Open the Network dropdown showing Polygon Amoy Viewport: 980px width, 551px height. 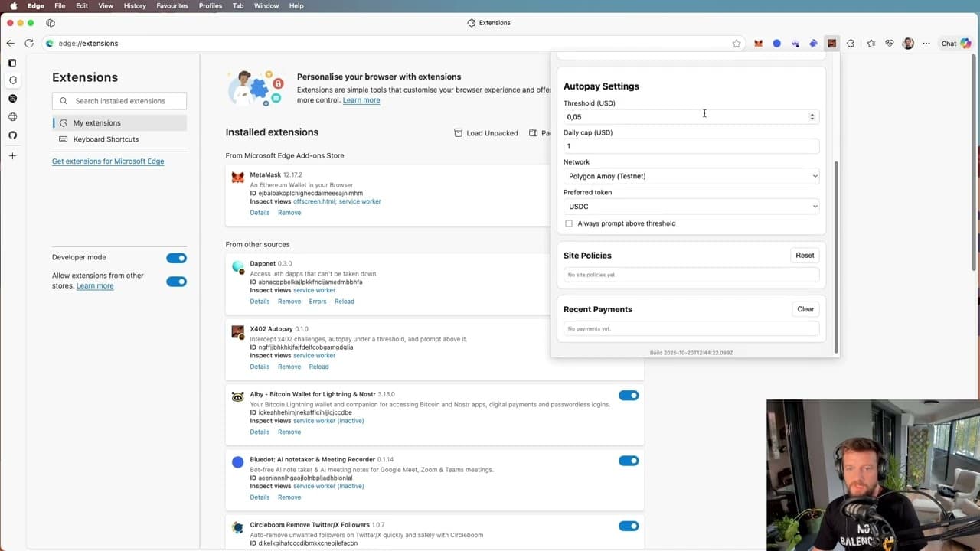tap(690, 176)
